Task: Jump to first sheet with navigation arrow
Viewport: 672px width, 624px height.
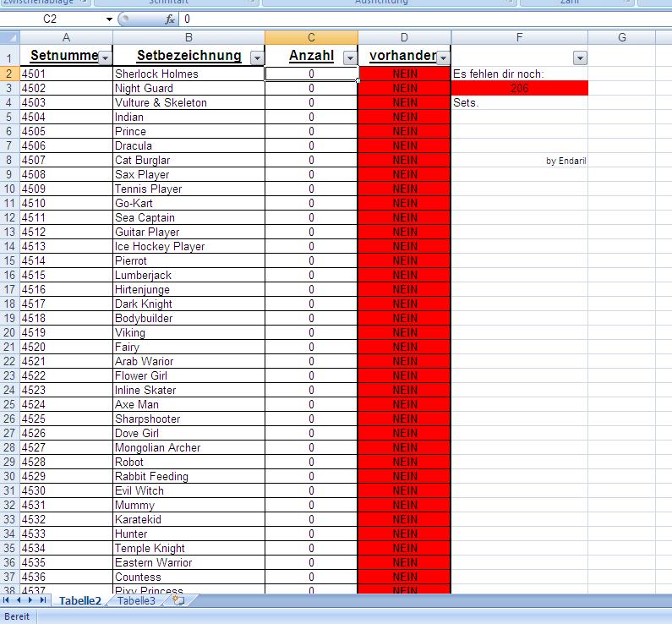Action: pyautogui.click(x=7, y=600)
